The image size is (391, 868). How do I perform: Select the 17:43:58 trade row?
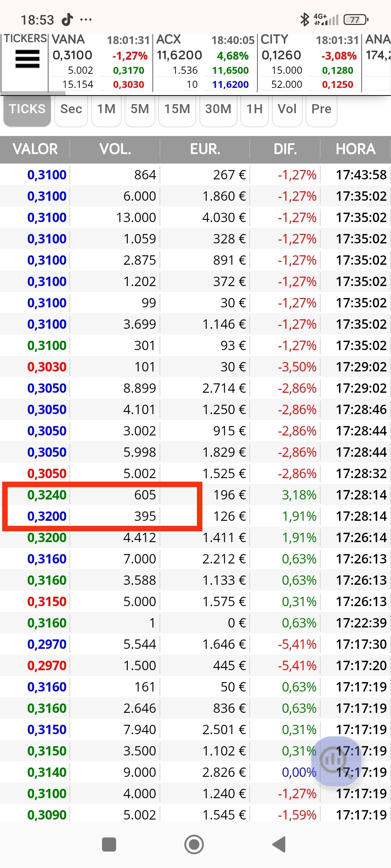click(195, 175)
